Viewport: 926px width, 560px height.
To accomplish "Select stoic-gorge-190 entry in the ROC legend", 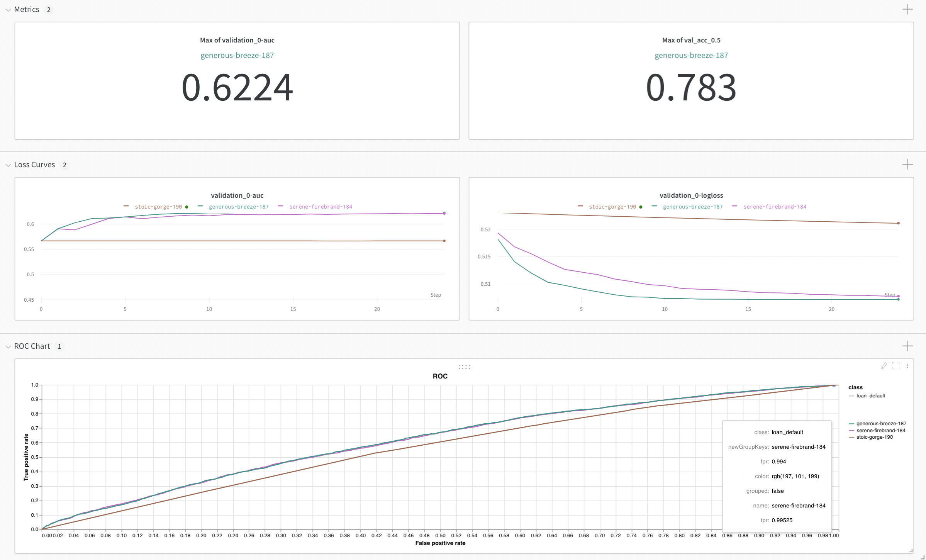I will click(x=879, y=437).
